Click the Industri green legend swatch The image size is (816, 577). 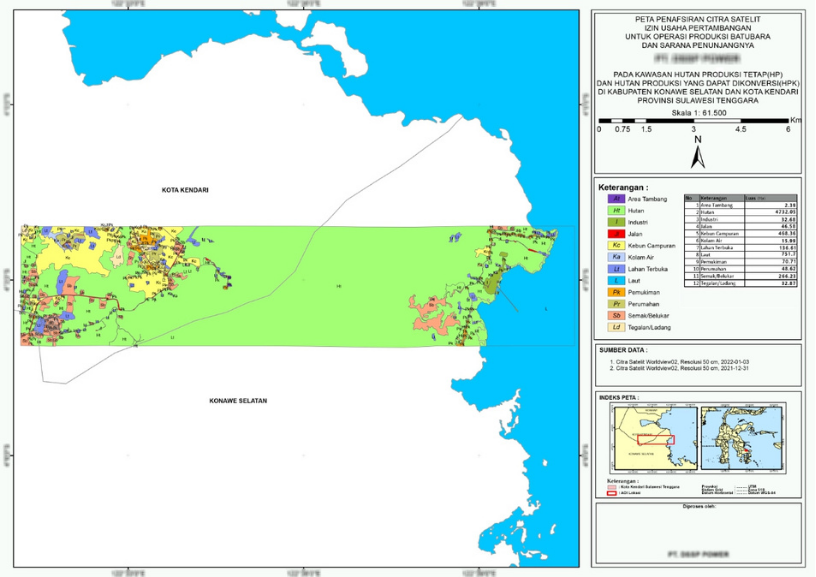(616, 222)
